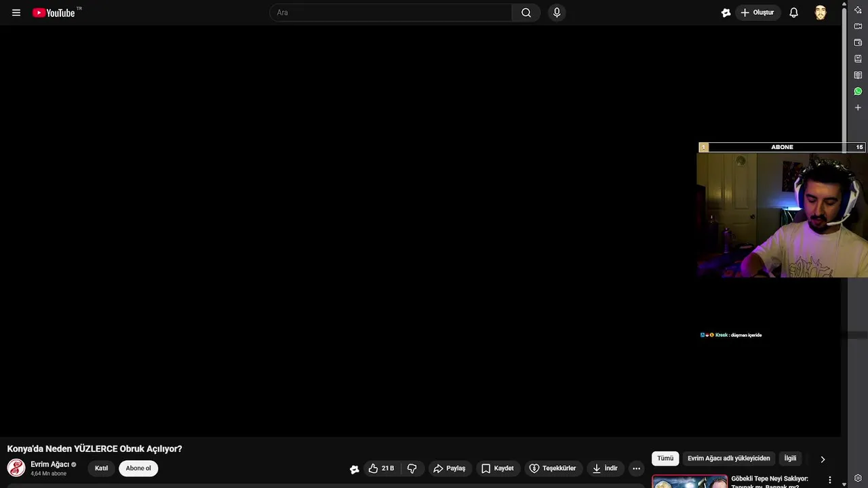Open the Evrim Ağacı channel name link

coord(50,464)
